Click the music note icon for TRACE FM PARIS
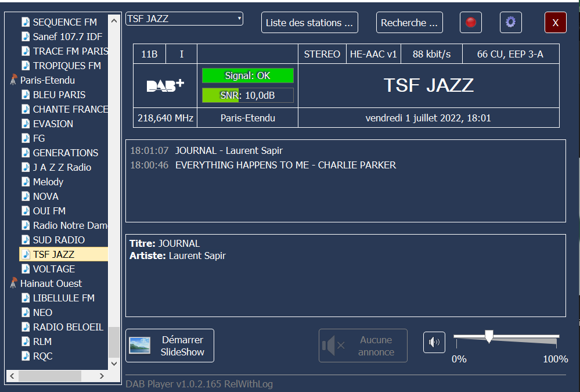580x392 pixels. [26, 51]
